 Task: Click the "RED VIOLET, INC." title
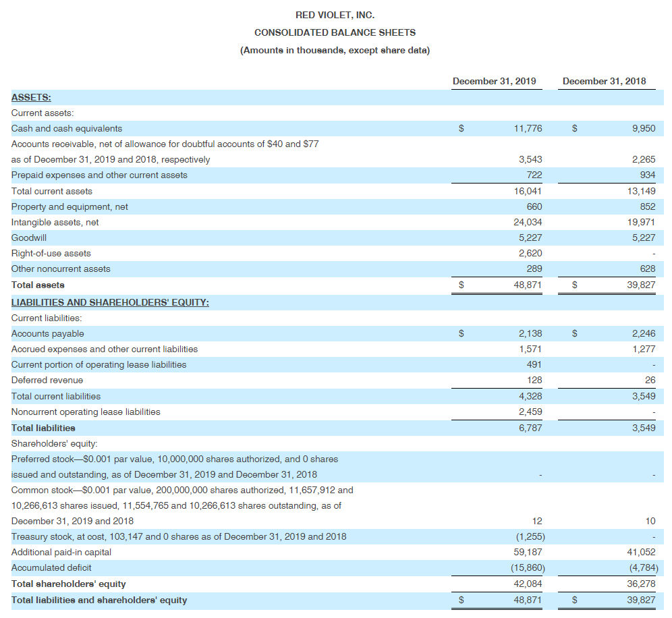[x=335, y=15]
